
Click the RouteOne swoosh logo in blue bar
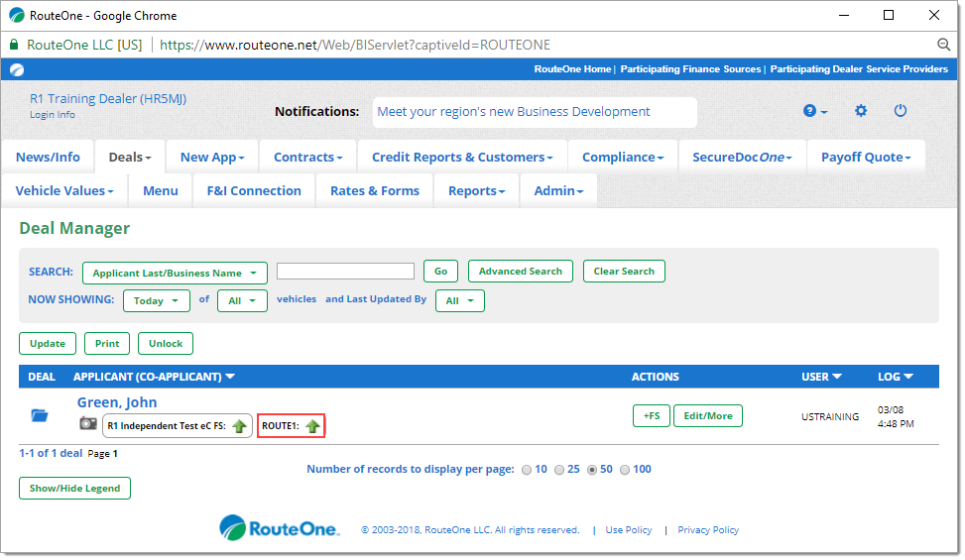(17, 69)
